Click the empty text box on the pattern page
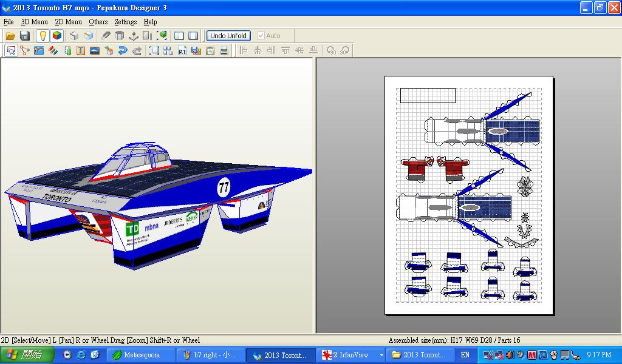The height and width of the screenshot is (364, 622). (428, 95)
